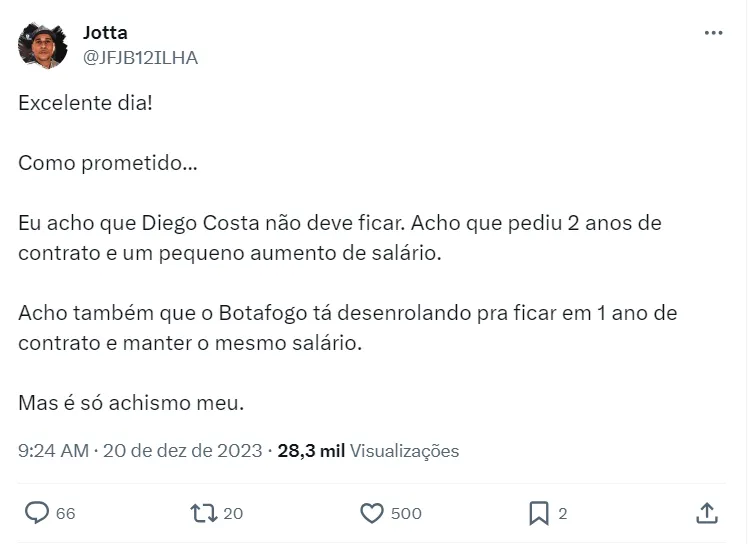Viewport: 751px width, 544px height.
Task: Click the reply speech bubble icon
Action: (x=36, y=513)
